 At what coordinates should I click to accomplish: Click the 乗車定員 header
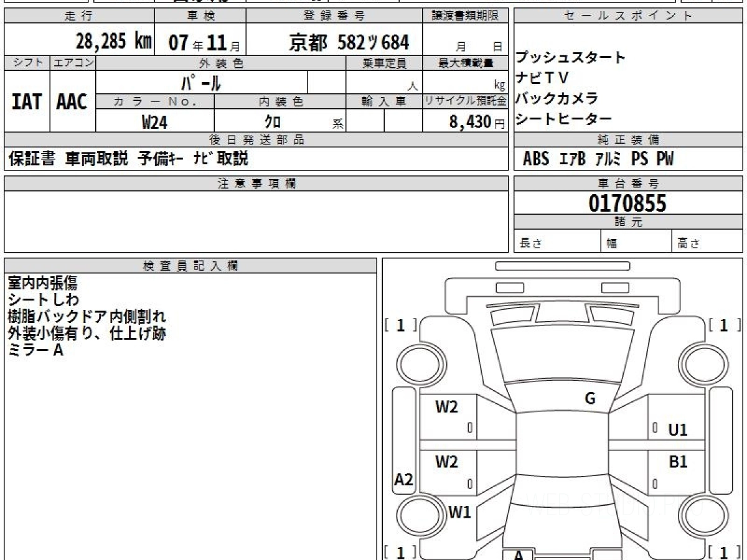[384, 63]
